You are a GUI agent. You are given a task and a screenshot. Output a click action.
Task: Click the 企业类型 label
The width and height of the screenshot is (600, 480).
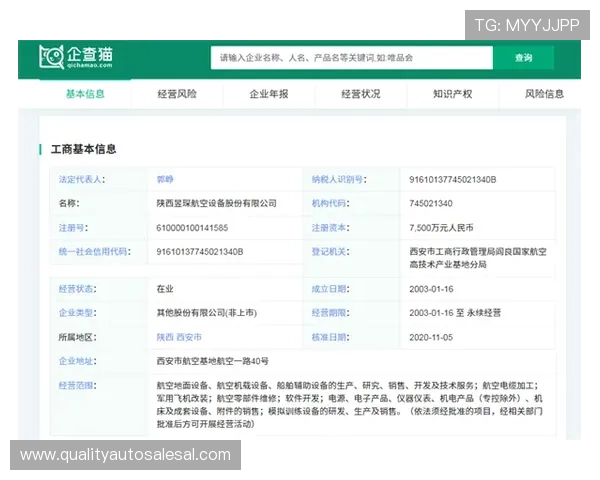[77, 313]
